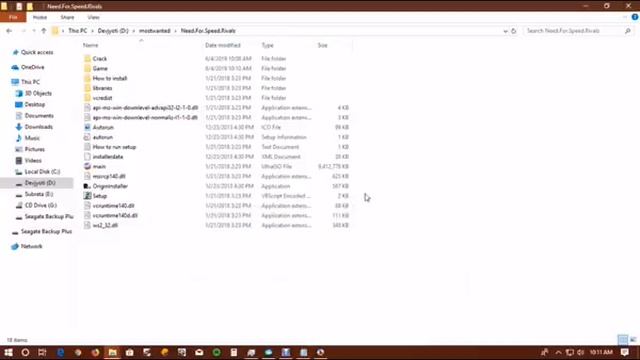This screenshot has height=360, width=640.
Task: Click New folder icon in title bar
Action: (30, 6)
